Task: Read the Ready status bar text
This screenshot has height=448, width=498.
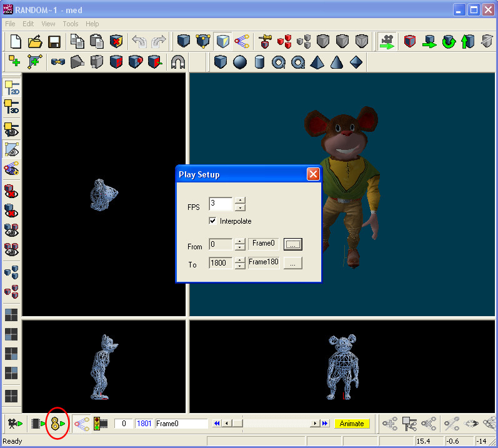Action: (12, 441)
